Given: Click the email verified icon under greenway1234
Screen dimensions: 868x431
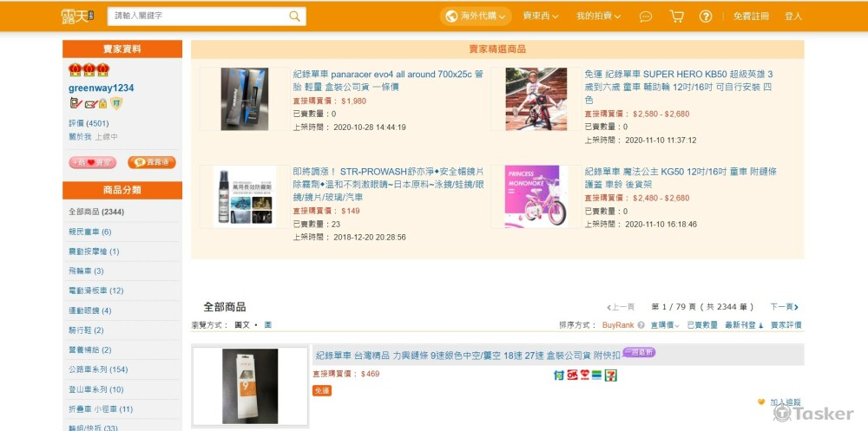Looking at the screenshot, I should 91,103.
